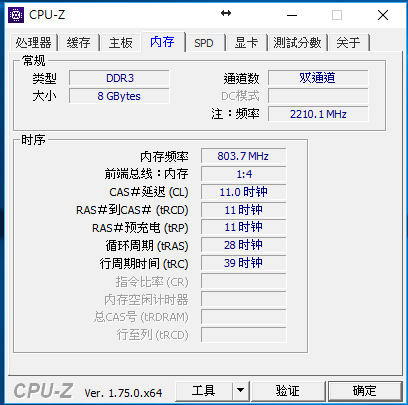
Task: Click the 确定 button
Action: 365,391
